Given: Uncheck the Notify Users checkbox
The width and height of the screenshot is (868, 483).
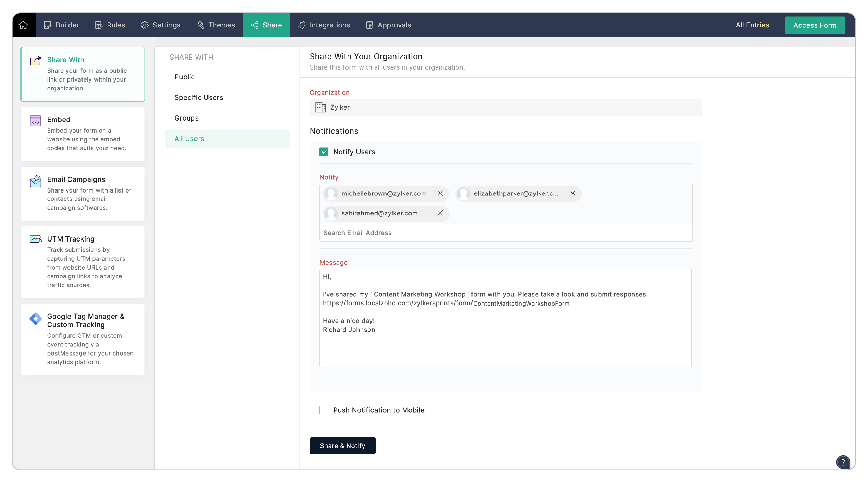Looking at the screenshot, I should [324, 152].
